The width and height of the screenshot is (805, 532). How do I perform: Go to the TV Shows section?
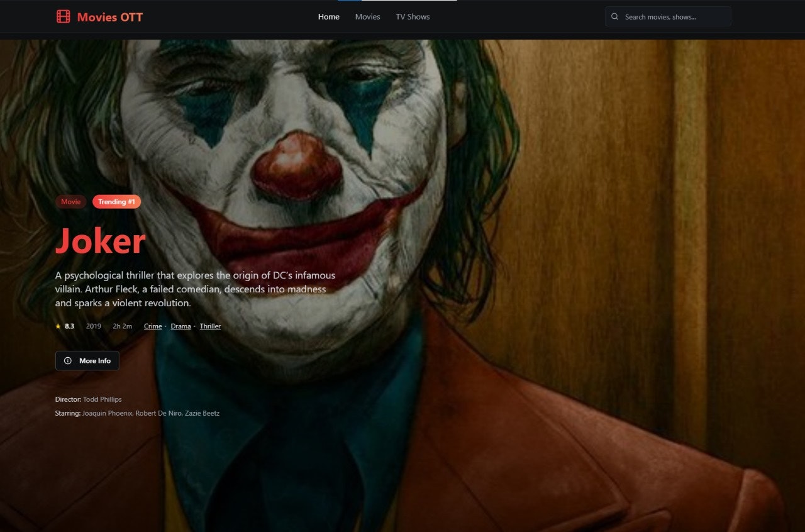(x=413, y=17)
